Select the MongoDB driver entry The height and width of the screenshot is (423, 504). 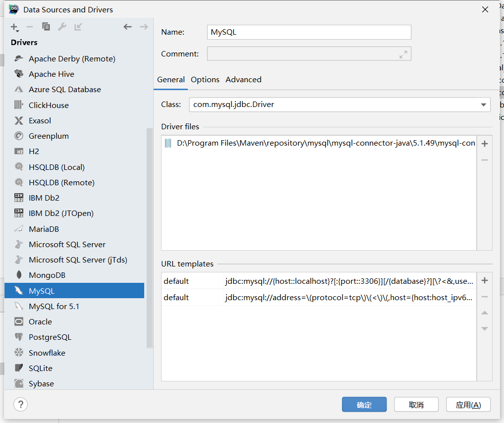pos(47,275)
